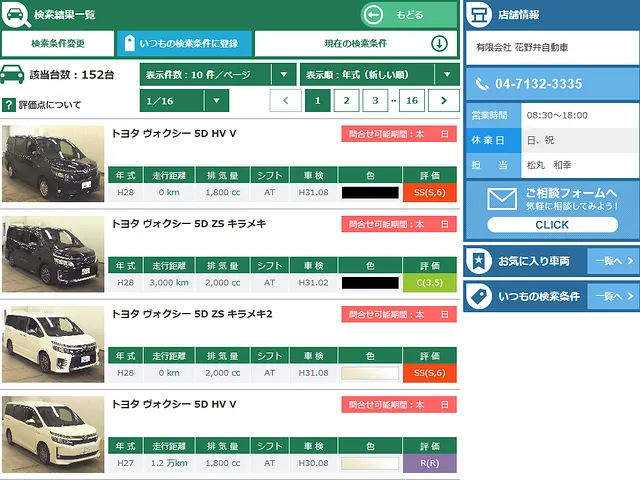Screen dimensions: 640x480
Task: Click the back arrow circle icon
Action: point(373,15)
